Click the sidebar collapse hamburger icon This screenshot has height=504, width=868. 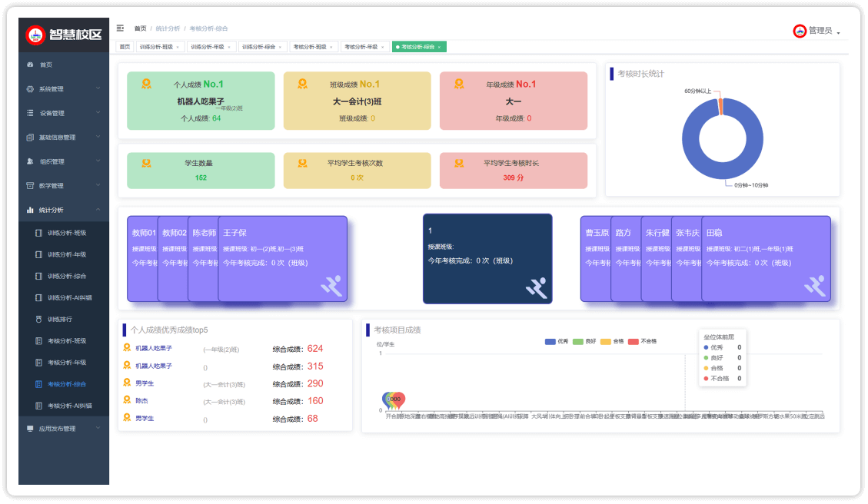(120, 28)
